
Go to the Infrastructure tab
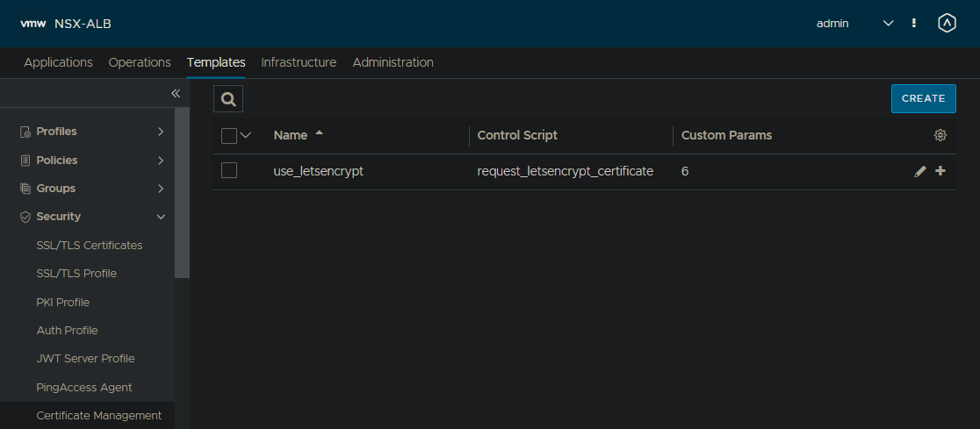tap(299, 62)
